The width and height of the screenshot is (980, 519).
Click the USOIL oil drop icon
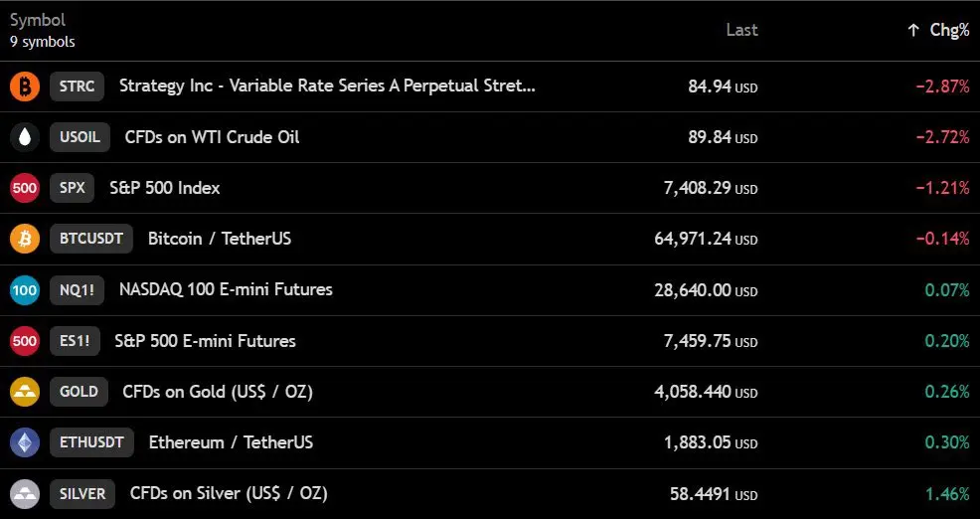(25, 137)
